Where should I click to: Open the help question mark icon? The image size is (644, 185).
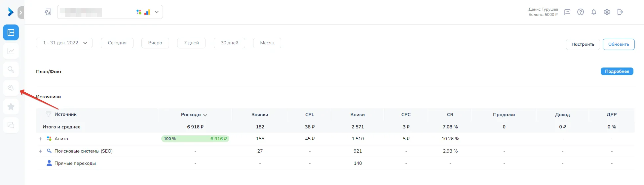click(581, 12)
